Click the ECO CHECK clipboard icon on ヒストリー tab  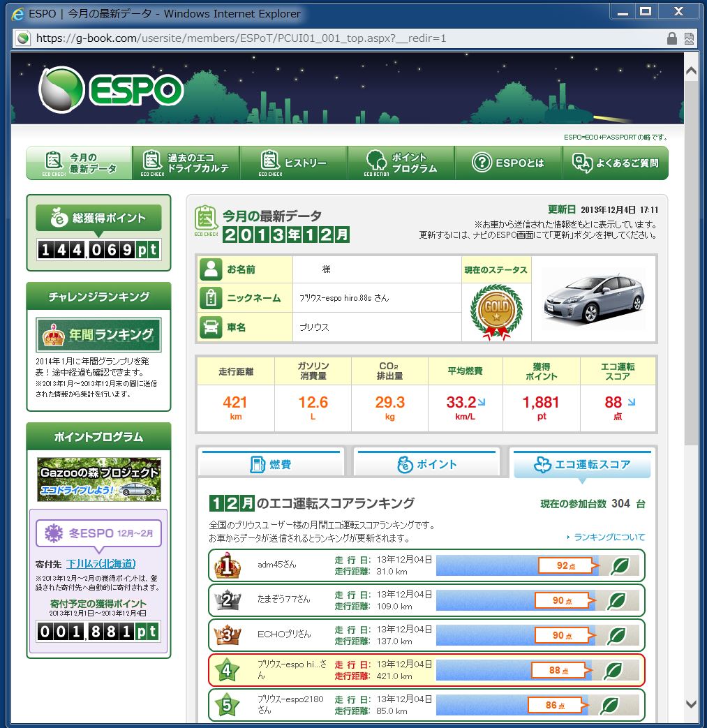pos(270,163)
